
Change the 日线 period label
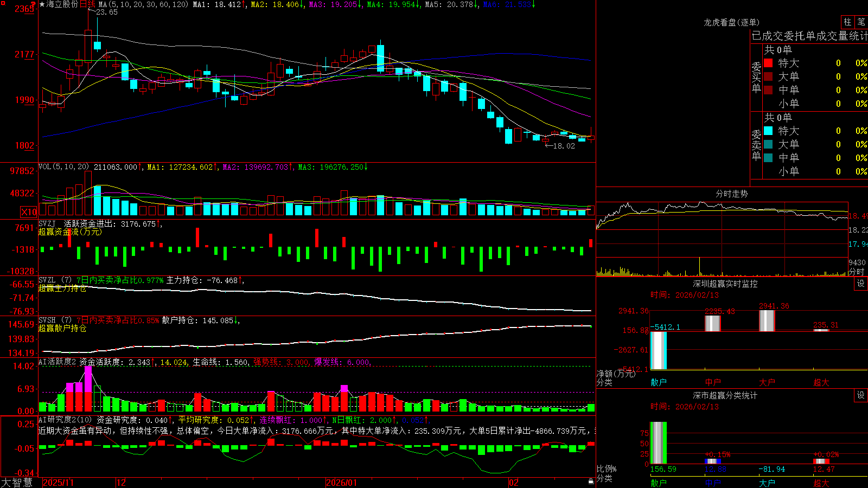coord(87,4)
